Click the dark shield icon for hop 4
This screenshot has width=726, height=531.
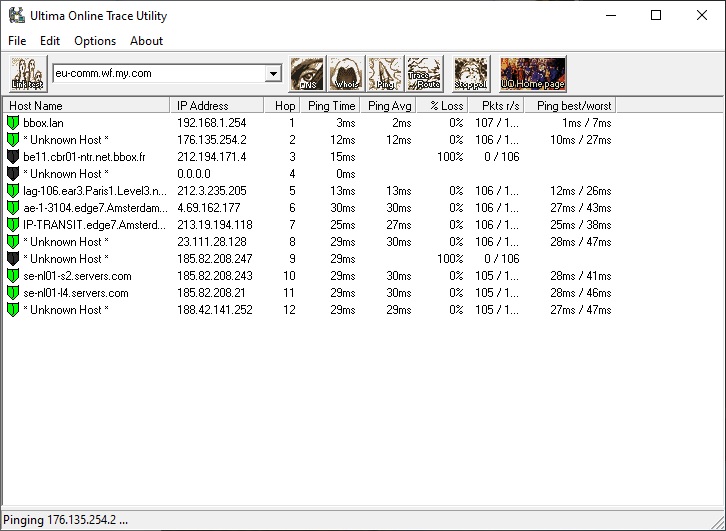(13, 174)
